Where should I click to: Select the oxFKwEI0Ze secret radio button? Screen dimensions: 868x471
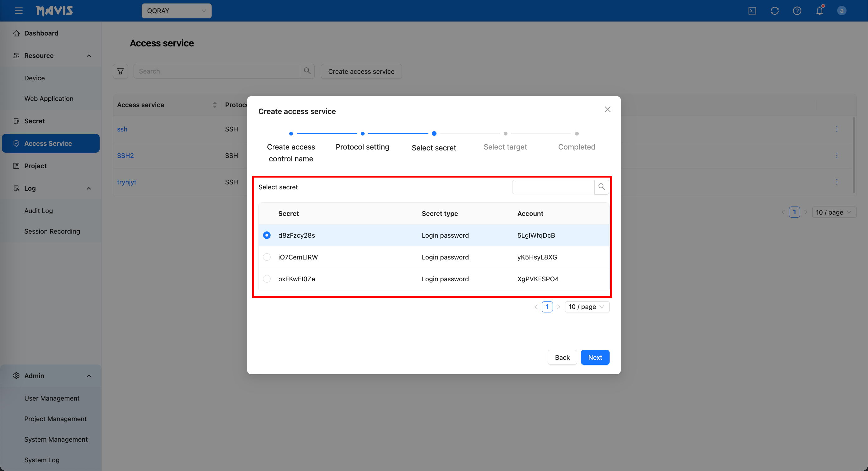(267, 279)
